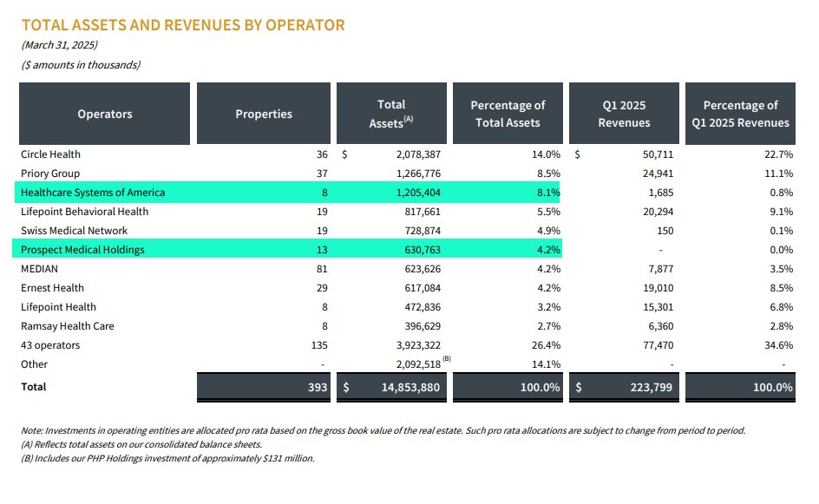Click revenue percentage '11.1%'
The height and width of the screenshot is (504, 819).
point(779,173)
